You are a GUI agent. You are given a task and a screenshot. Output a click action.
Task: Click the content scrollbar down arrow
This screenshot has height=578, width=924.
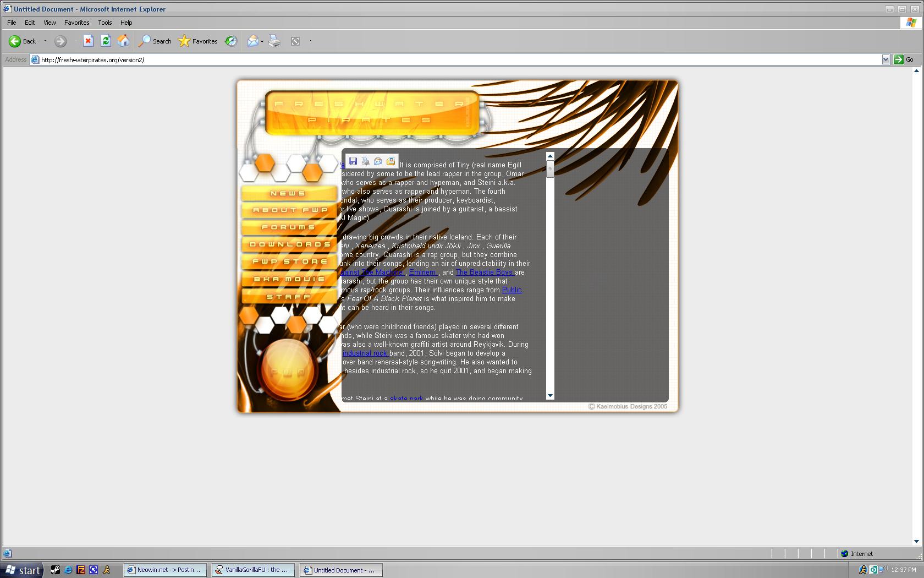click(x=550, y=396)
